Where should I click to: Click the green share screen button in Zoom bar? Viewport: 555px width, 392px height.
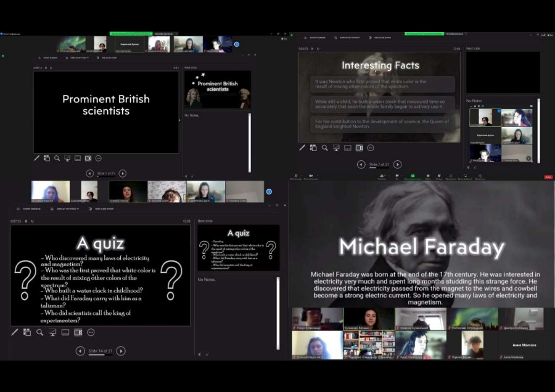(413, 176)
